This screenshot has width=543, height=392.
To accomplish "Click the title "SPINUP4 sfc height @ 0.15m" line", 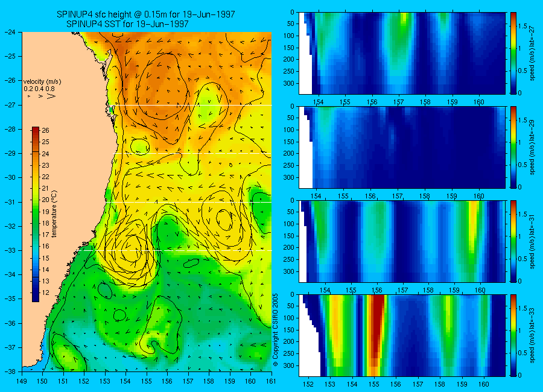I will pos(146,14).
